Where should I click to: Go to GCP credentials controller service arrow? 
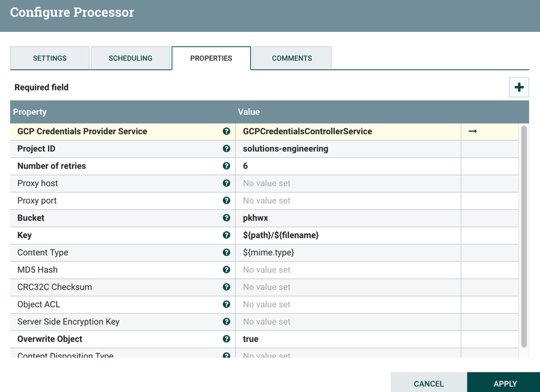(472, 131)
